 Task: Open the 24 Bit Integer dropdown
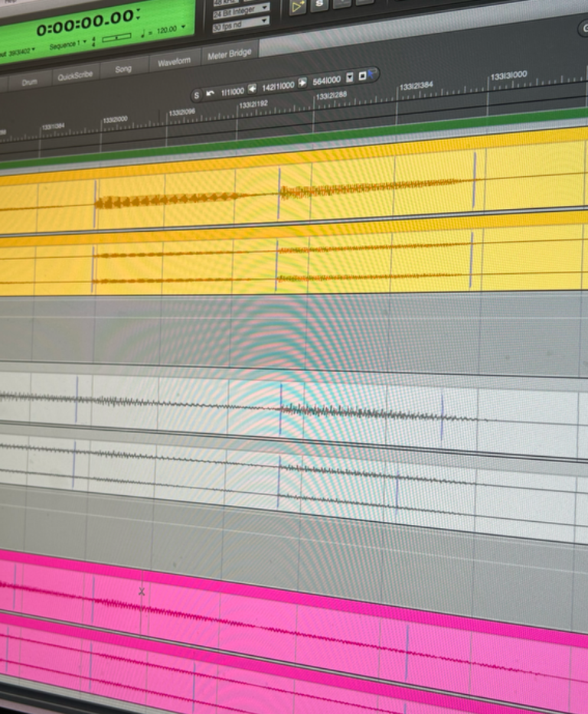240,9
